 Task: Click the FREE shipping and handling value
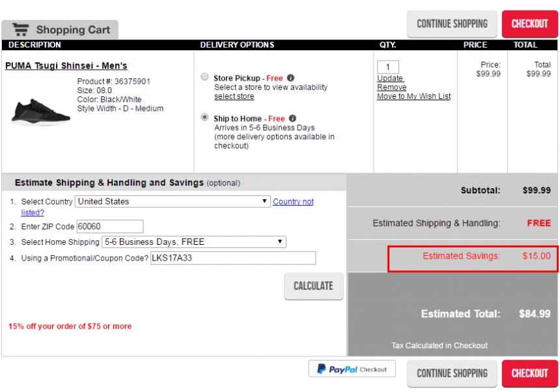click(x=539, y=223)
